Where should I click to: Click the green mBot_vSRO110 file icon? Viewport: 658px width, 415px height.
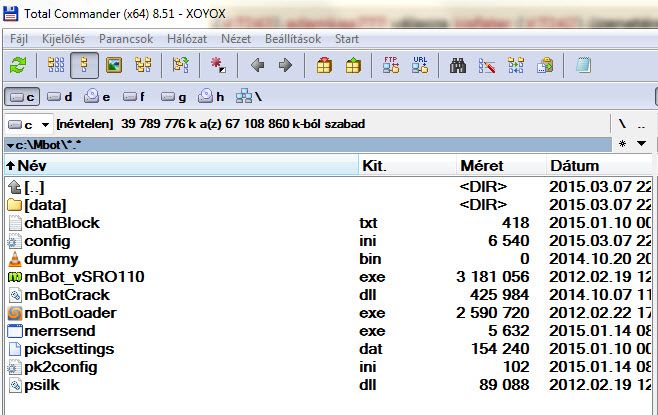(x=15, y=277)
